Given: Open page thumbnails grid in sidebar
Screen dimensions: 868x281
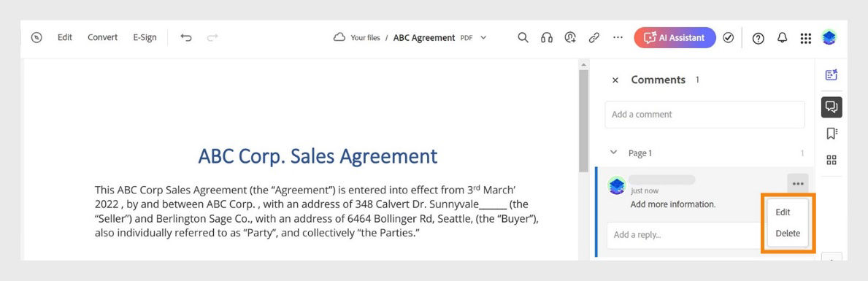Looking at the screenshot, I should pos(831,160).
